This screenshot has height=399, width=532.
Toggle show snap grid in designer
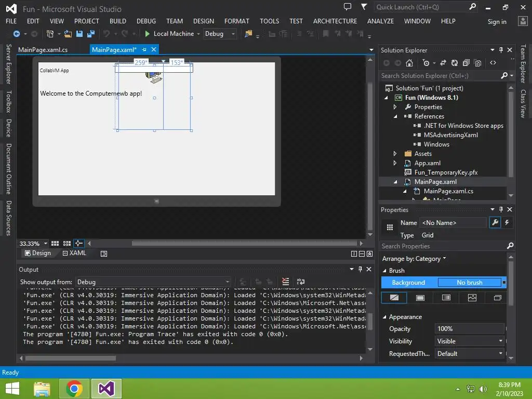[55, 243]
